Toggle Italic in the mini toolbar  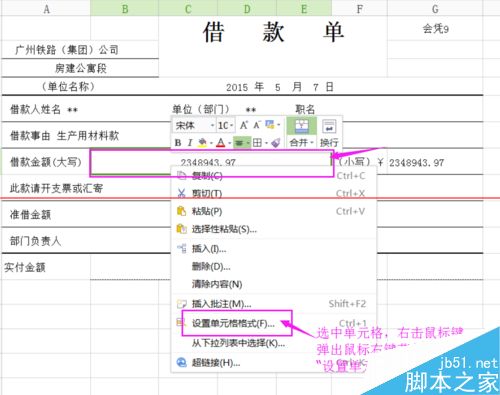(x=190, y=143)
